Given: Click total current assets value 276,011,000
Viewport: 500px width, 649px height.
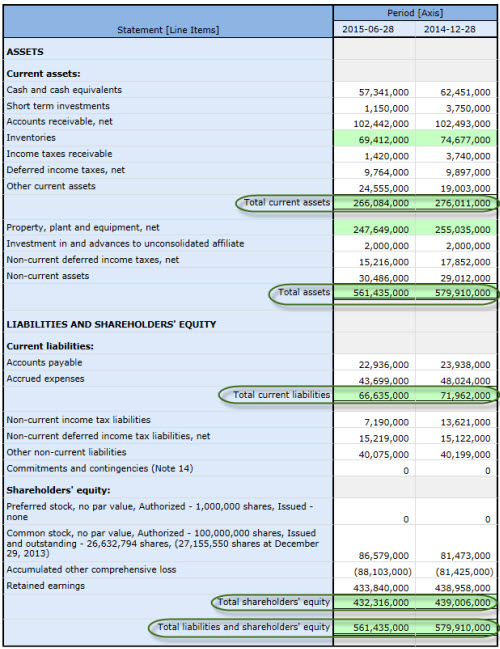Looking at the screenshot, I should click(463, 203).
